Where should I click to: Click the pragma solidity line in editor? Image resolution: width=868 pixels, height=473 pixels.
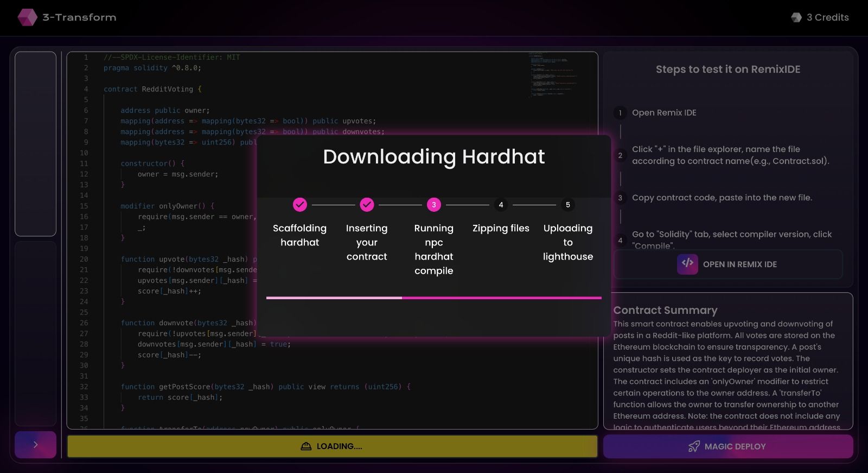coord(152,68)
